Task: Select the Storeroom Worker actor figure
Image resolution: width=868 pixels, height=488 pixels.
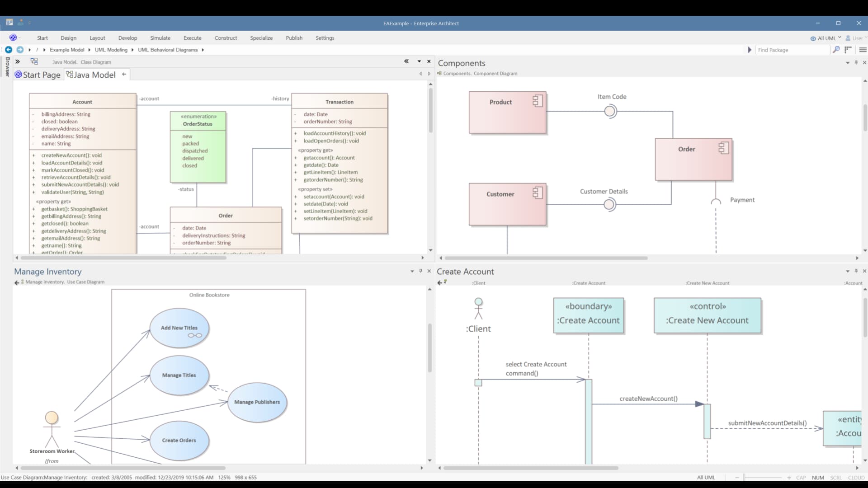Action: pos(52,429)
